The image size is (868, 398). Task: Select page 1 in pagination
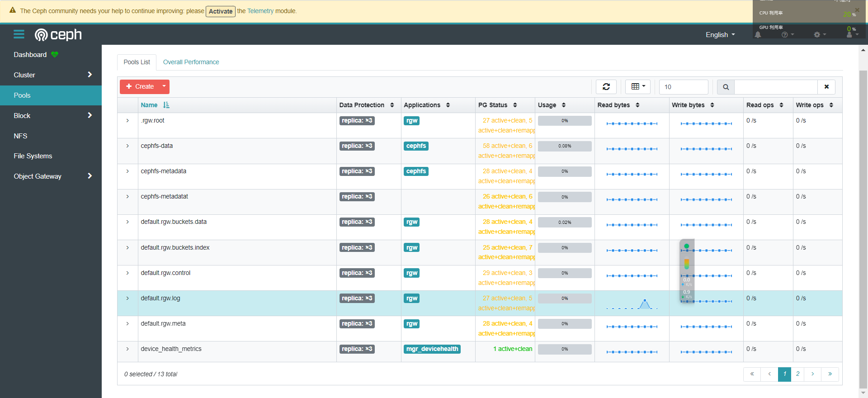pos(784,374)
